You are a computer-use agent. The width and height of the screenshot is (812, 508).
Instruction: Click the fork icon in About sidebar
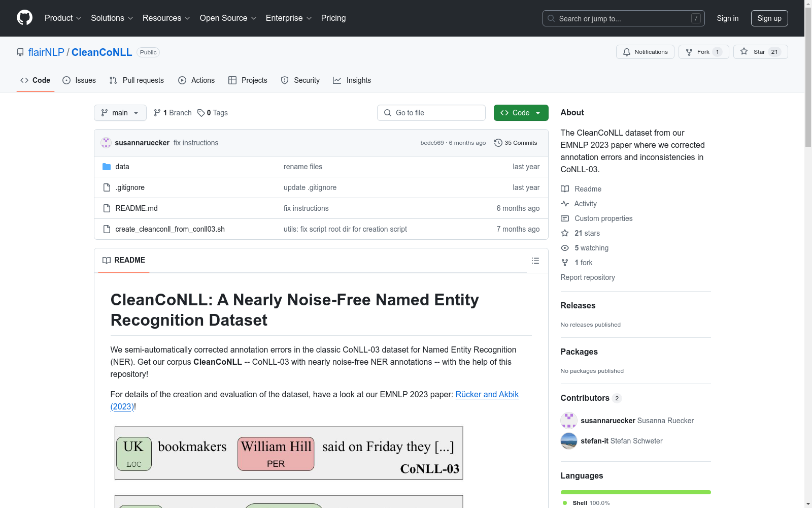coord(565,263)
